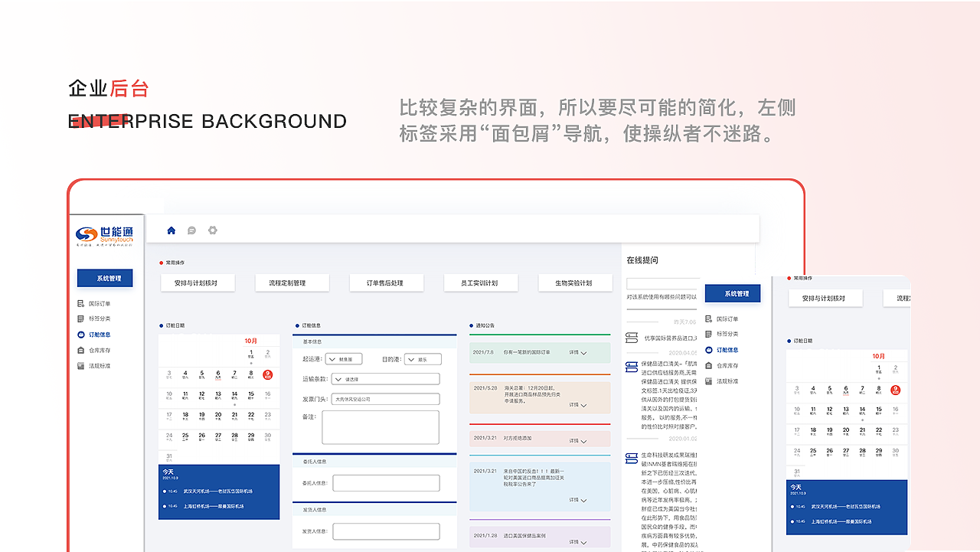Image resolution: width=980 pixels, height=552 pixels.
Task: Select 标签分类 in the overlapping right panel
Action: [721, 335]
